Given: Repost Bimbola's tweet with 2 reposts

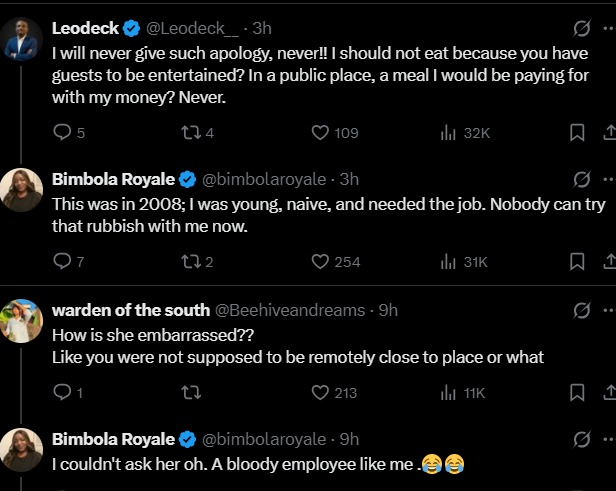Looking at the screenshot, I should point(189,262).
